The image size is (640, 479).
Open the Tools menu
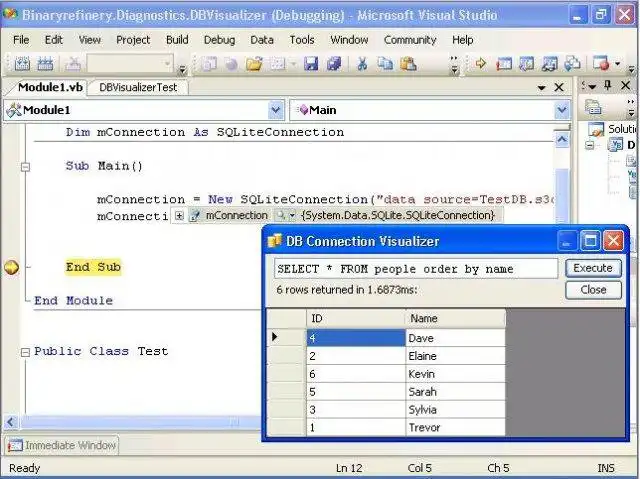click(302, 40)
